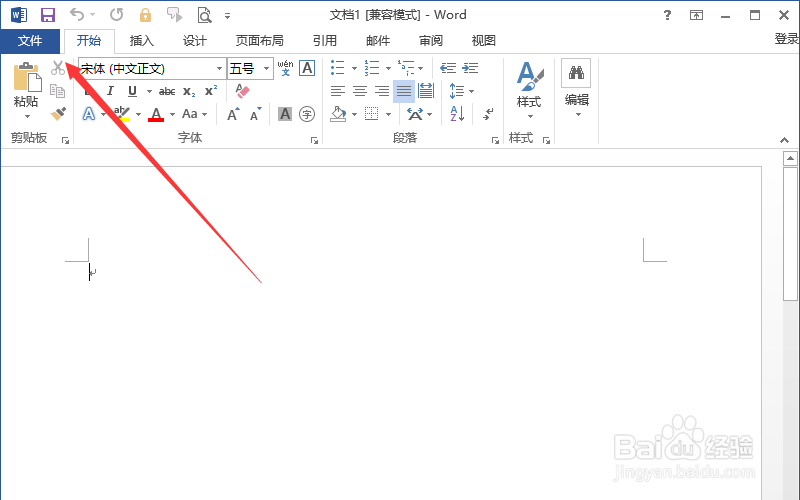
Task: Select the Format Painter brush
Action: [x=58, y=113]
